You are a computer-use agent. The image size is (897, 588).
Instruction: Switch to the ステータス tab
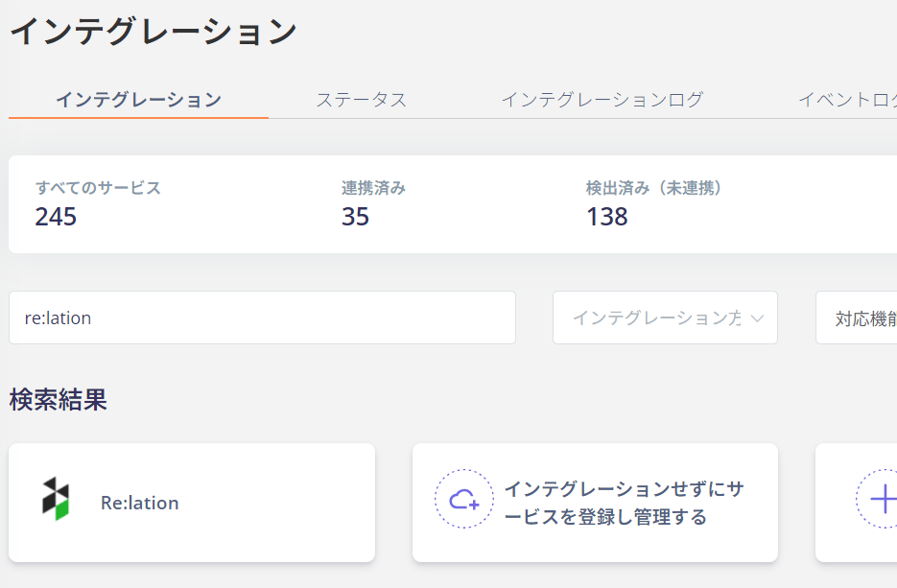[362, 100]
